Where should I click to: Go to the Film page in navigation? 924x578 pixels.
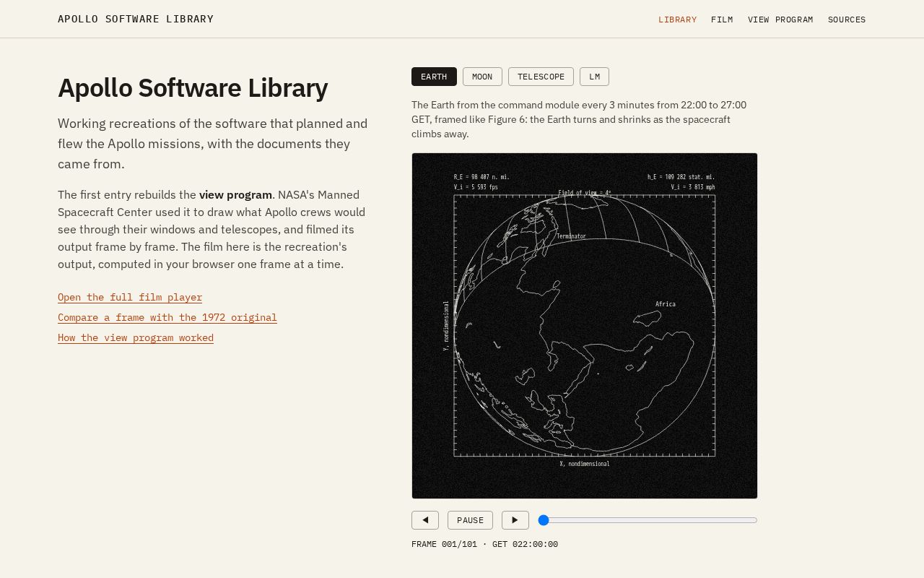(722, 20)
